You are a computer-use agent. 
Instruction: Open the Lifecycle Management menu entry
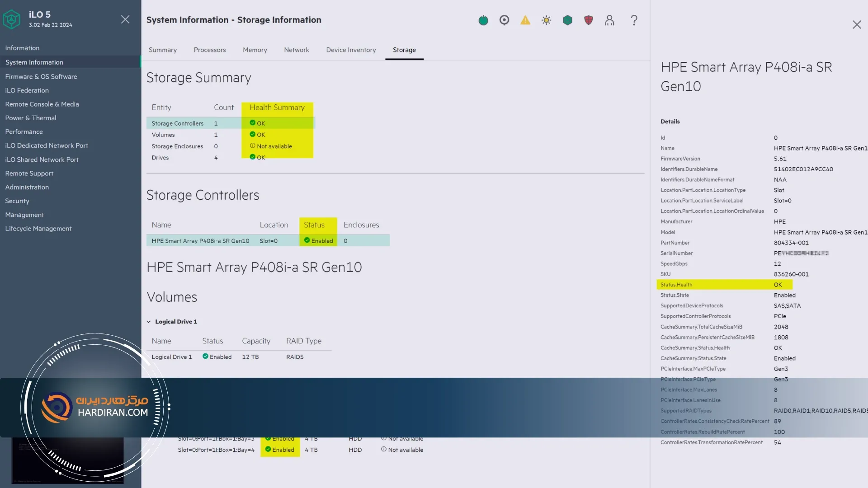(x=38, y=229)
